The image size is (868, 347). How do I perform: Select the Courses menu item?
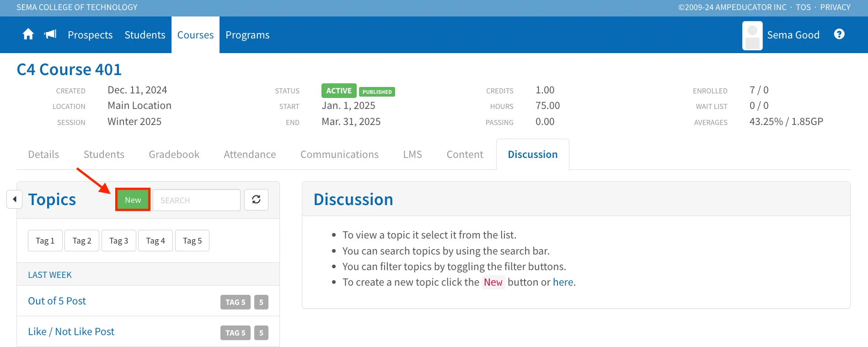point(195,35)
